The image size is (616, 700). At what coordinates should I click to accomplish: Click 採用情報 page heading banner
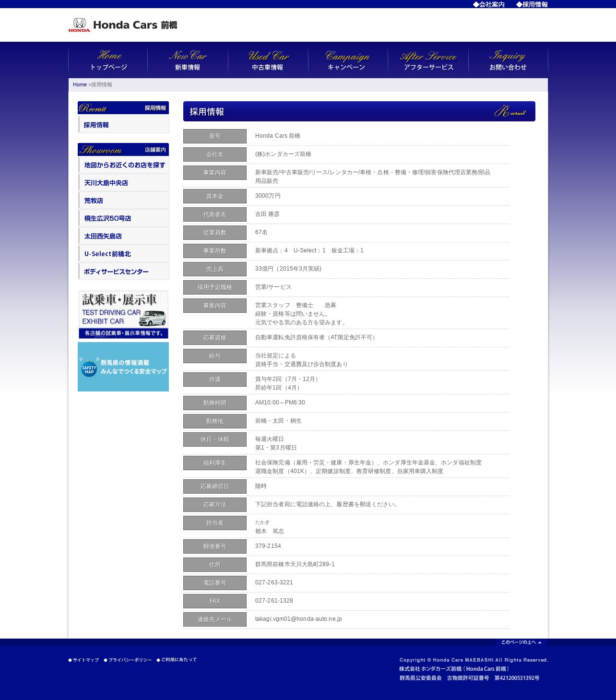(x=359, y=111)
